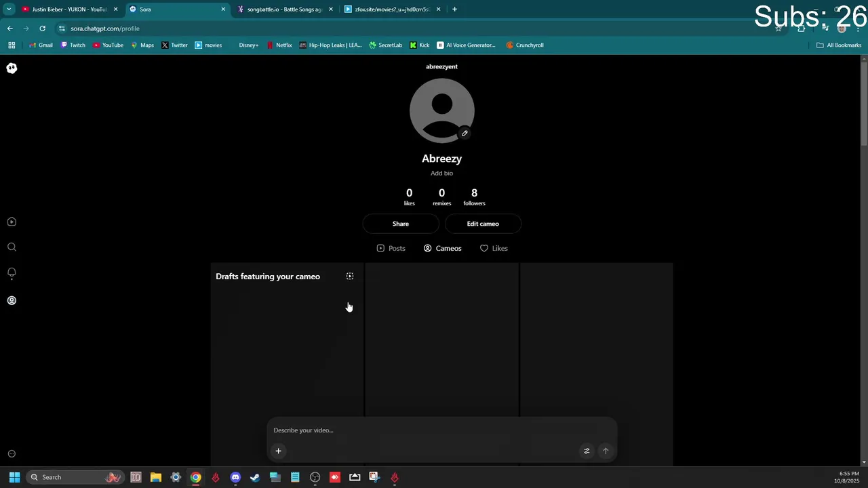Open the video settings sliders icon

point(587,451)
